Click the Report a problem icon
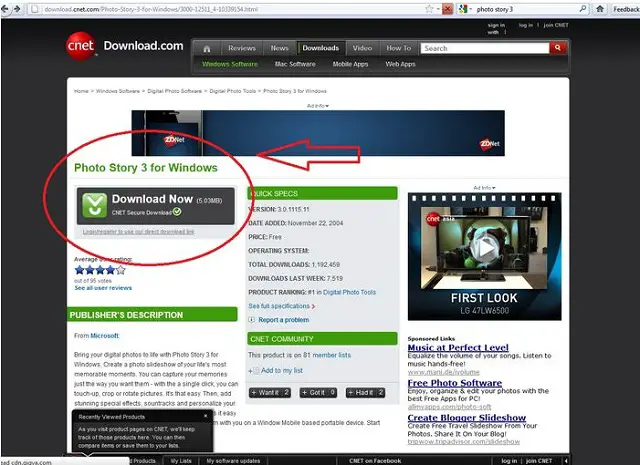This screenshot has height=465, width=640. coord(252,320)
